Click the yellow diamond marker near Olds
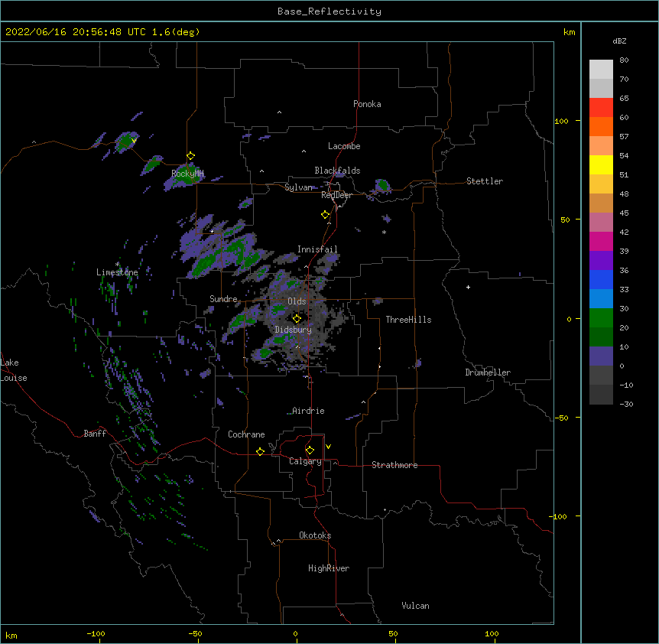This screenshot has width=659, height=644. coord(297,319)
